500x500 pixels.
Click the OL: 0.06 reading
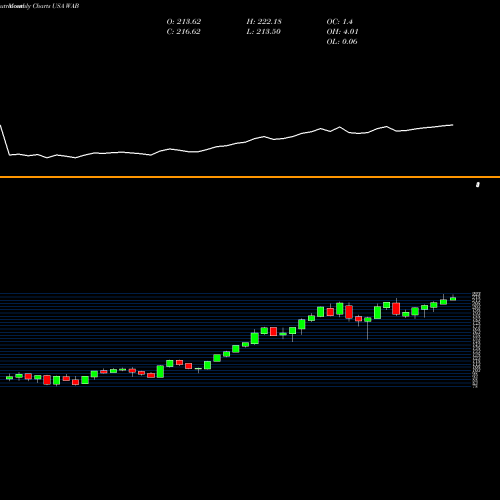pyautogui.click(x=342, y=42)
